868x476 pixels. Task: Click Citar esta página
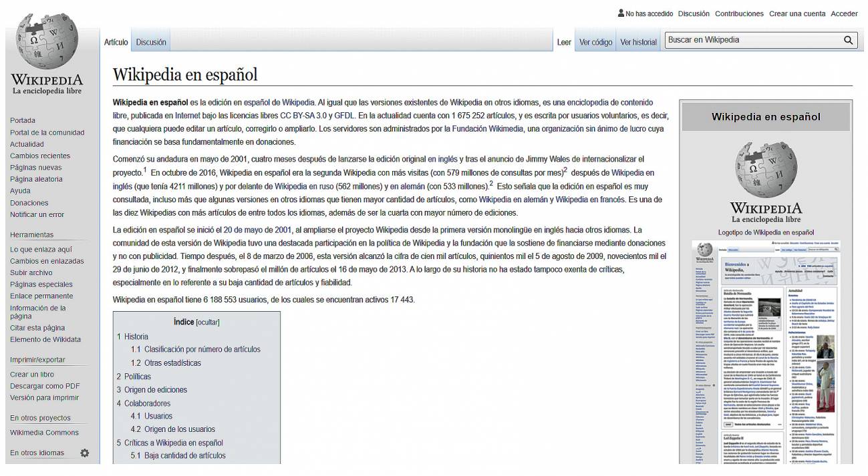click(37, 328)
